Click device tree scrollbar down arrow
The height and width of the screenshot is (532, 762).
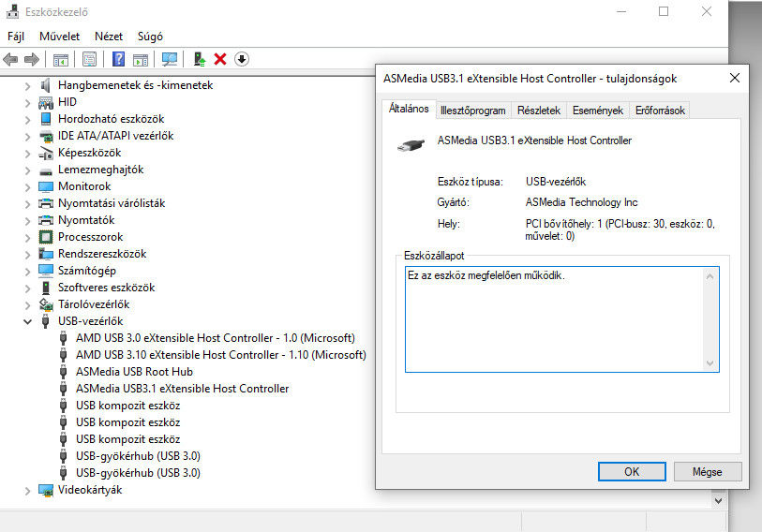(x=719, y=500)
